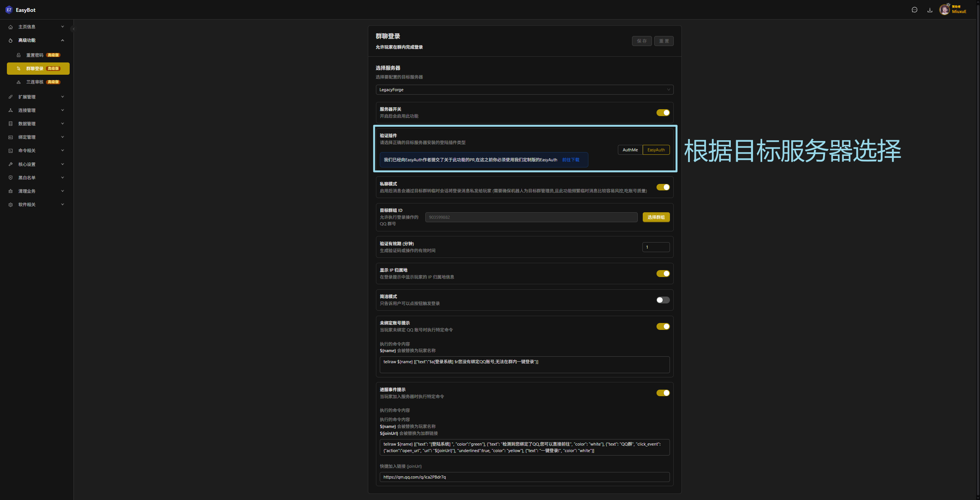Toggle the 服务器开关 switch
Image resolution: width=980 pixels, height=500 pixels.
pyautogui.click(x=663, y=113)
